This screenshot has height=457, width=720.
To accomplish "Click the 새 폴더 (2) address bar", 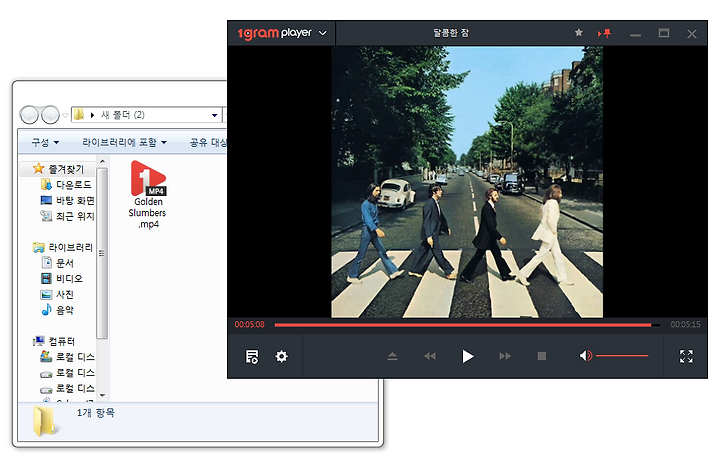I will click(x=146, y=115).
